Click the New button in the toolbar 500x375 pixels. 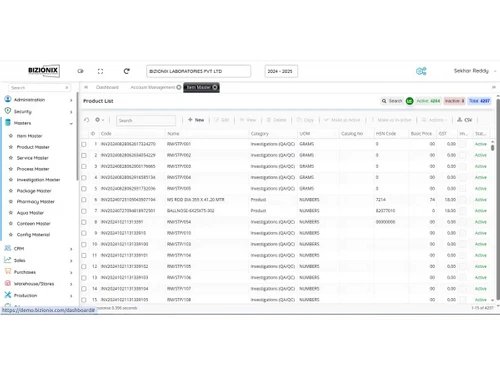click(x=196, y=120)
